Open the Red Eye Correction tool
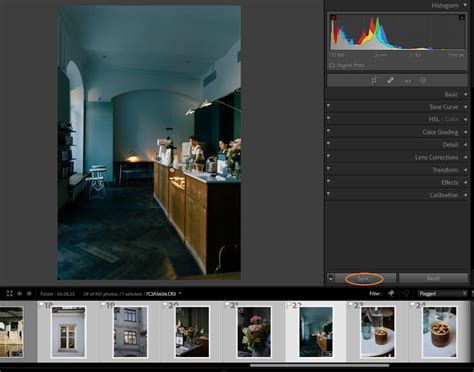The height and width of the screenshot is (372, 474). [407, 81]
